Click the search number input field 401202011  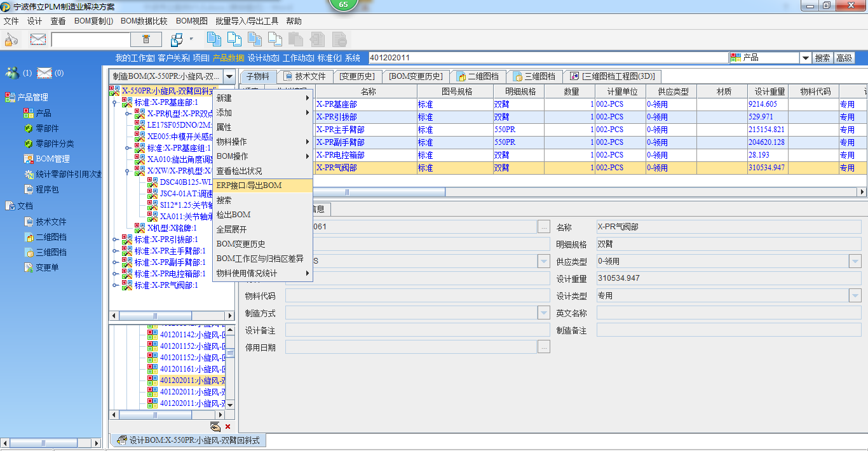546,58
